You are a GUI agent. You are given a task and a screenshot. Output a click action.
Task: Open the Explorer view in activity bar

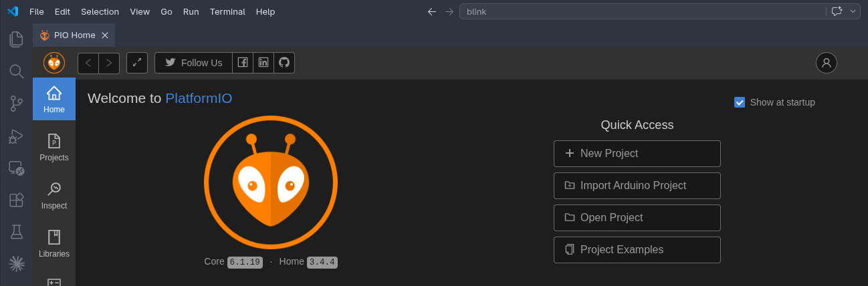tap(17, 39)
